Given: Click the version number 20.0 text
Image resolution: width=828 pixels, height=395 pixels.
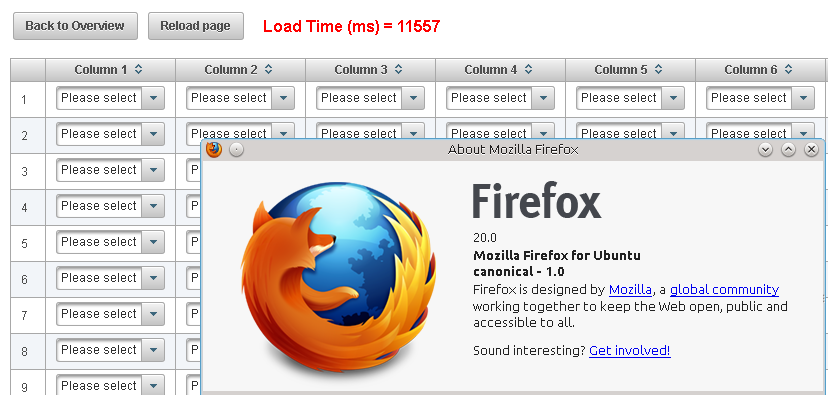Looking at the screenshot, I should [485, 238].
